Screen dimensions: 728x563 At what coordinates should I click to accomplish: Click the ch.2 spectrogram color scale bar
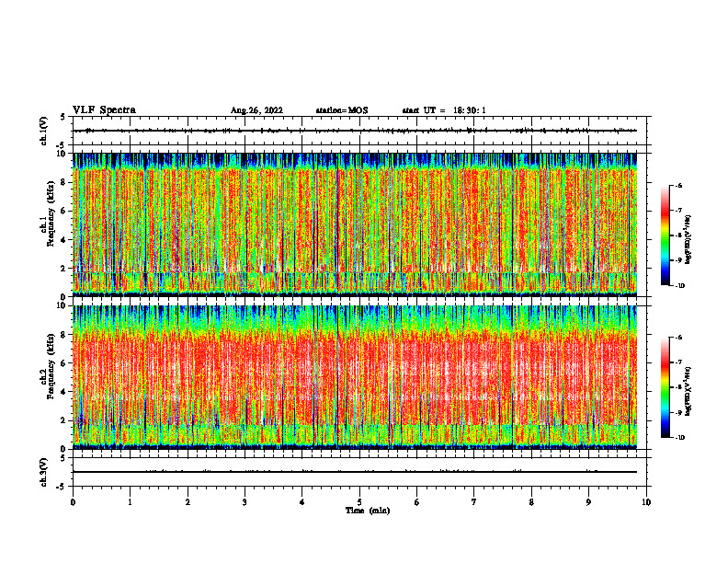(x=665, y=387)
